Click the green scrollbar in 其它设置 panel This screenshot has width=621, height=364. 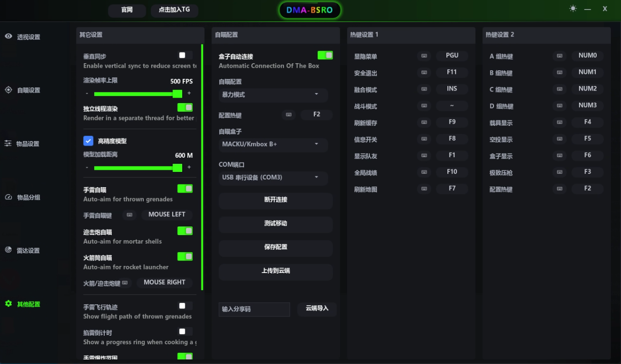202,167
